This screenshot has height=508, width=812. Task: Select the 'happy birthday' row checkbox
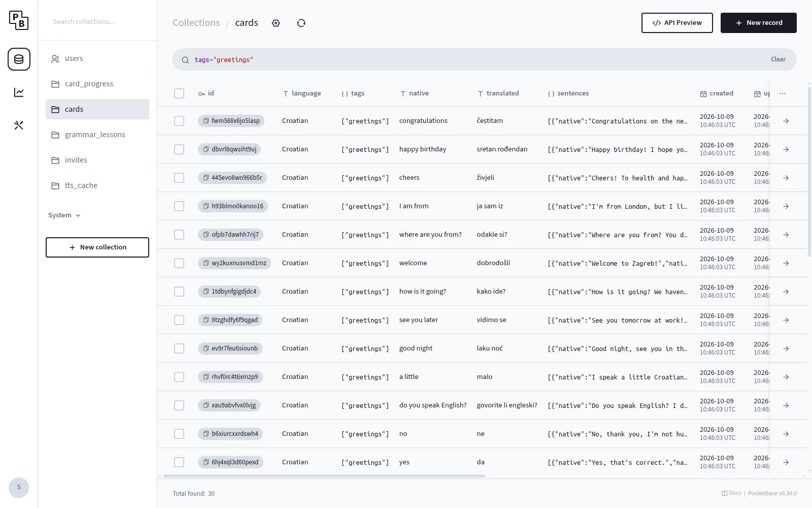point(179,149)
